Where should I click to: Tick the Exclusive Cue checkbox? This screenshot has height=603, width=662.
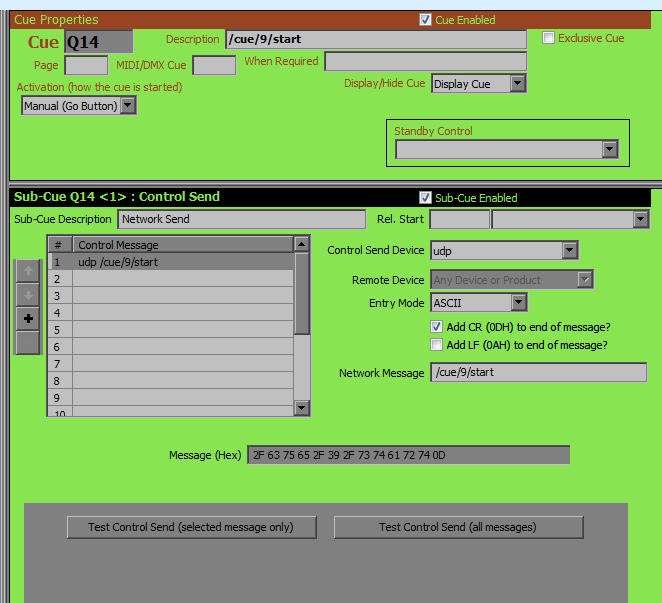pos(548,38)
